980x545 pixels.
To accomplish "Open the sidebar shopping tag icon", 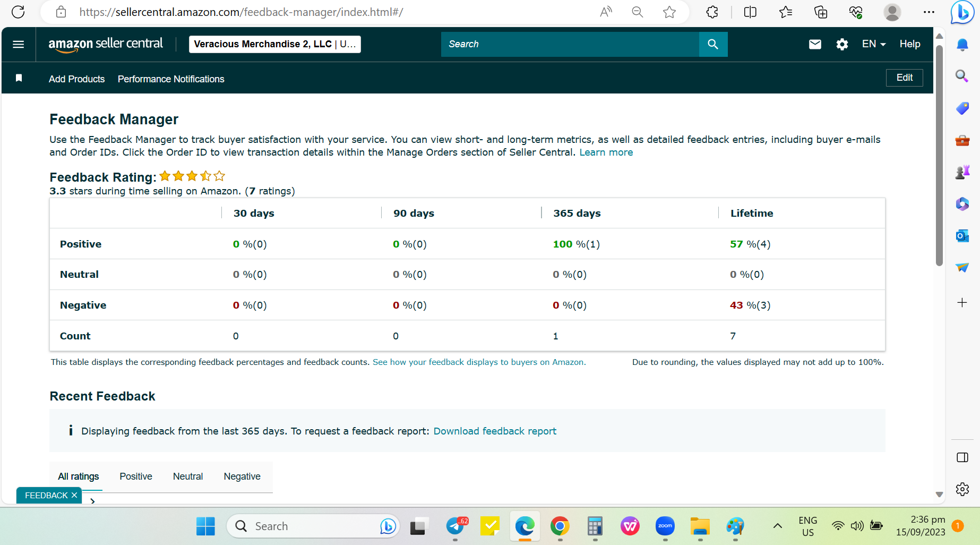I will [962, 108].
